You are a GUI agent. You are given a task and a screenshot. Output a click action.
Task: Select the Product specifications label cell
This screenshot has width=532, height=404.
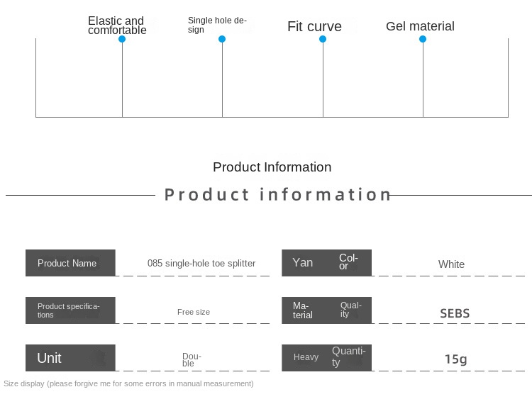(70, 310)
